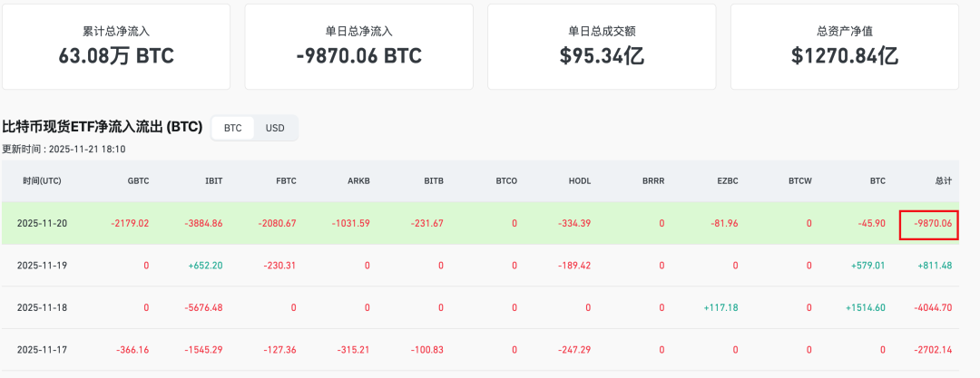The image size is (980, 378).
Task: Switch flow units to USD
Action: coord(275,128)
